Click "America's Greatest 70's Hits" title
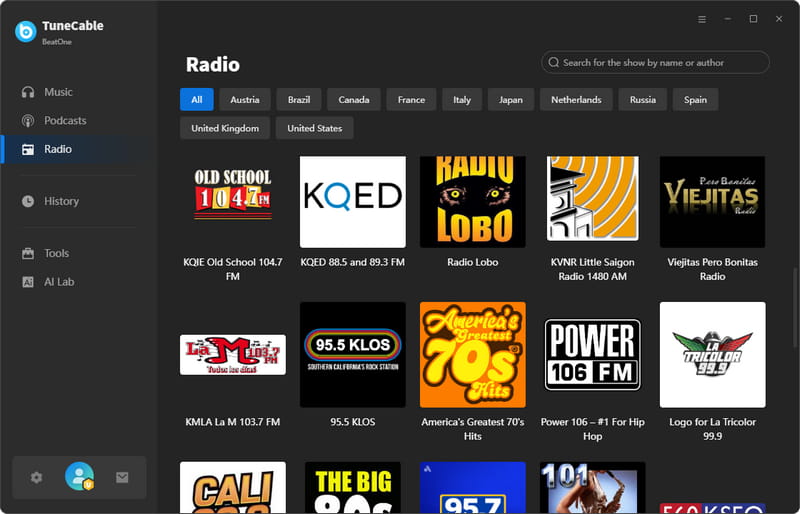The image size is (800, 514). point(472,429)
